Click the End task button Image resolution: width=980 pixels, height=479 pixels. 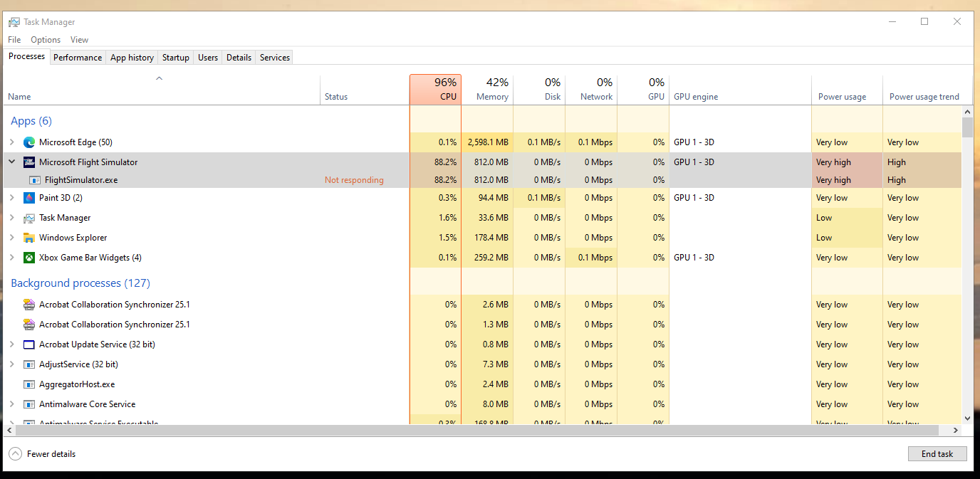coord(937,453)
